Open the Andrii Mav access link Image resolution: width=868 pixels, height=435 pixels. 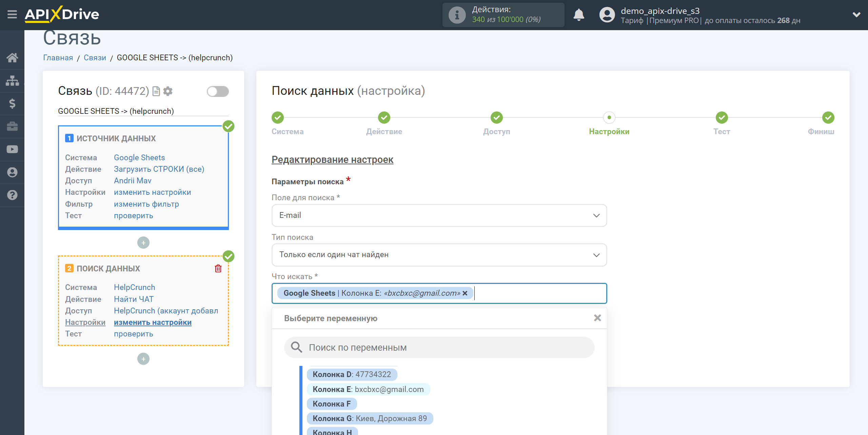(x=133, y=181)
